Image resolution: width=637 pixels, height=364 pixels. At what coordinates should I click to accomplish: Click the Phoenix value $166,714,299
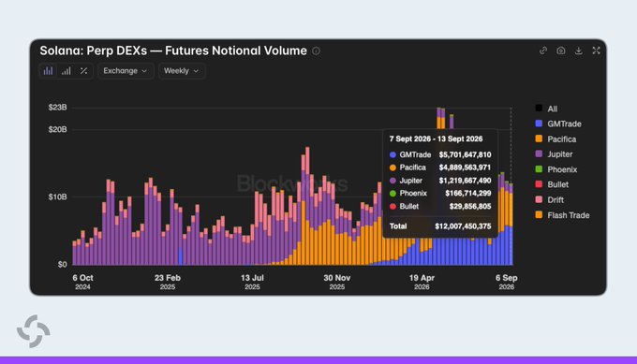click(468, 193)
